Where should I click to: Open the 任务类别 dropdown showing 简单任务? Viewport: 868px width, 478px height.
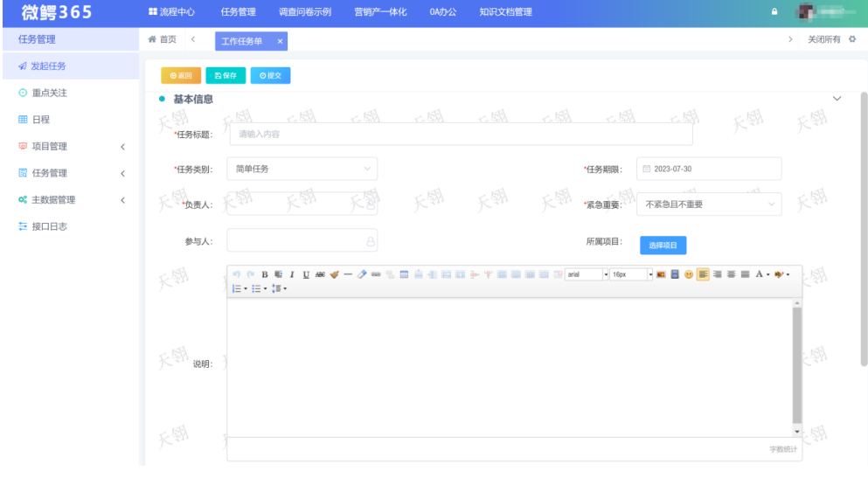(x=302, y=169)
